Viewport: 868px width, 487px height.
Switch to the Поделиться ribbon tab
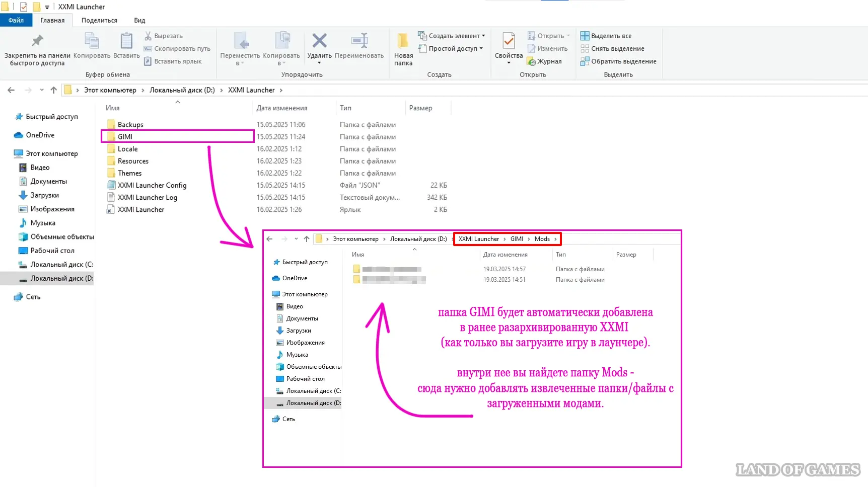[99, 20]
